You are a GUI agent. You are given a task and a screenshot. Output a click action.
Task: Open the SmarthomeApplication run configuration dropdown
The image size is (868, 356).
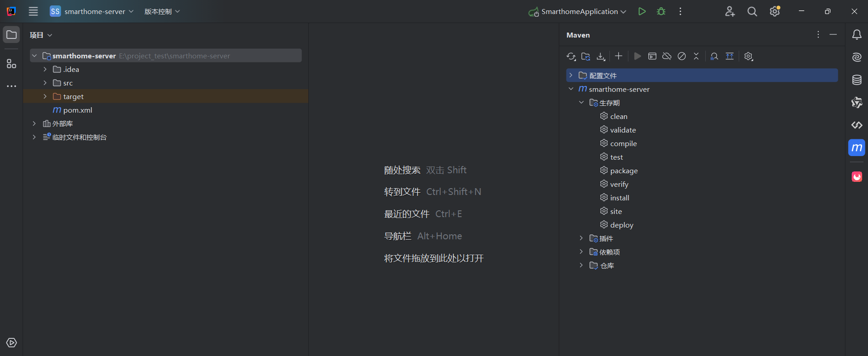(x=577, y=11)
